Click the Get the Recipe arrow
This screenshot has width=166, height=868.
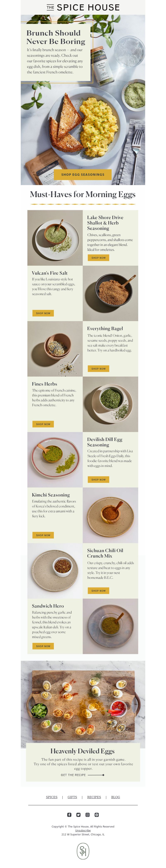point(96,775)
